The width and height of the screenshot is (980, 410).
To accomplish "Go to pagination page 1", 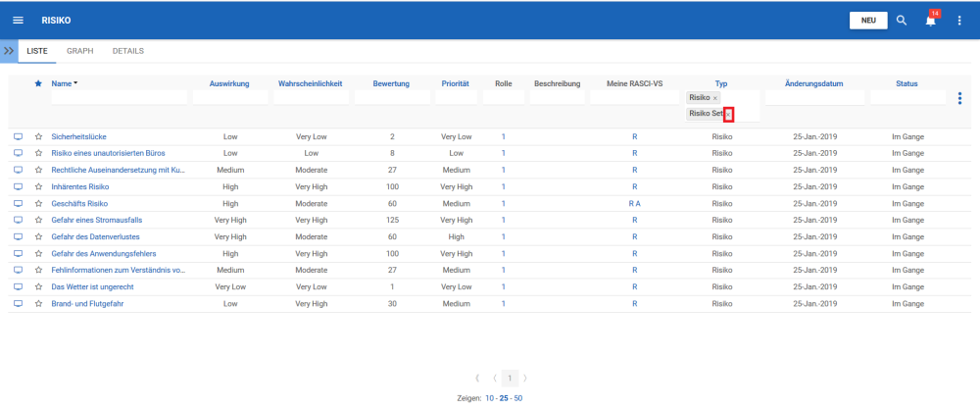I will [510, 378].
